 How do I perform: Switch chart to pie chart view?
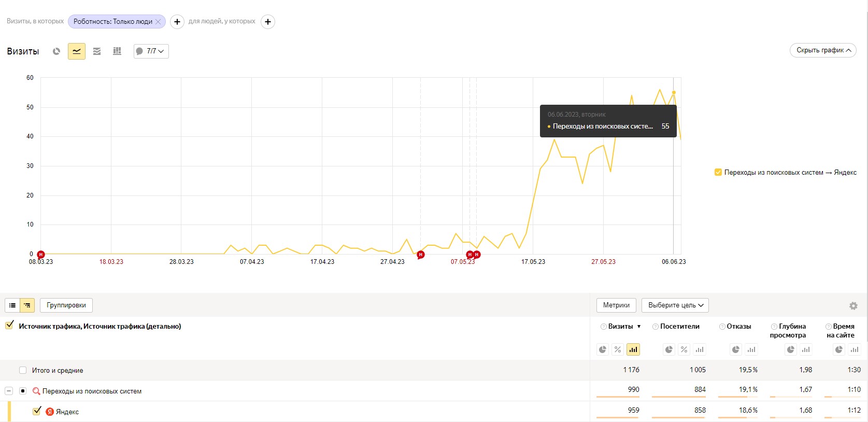pyautogui.click(x=56, y=51)
